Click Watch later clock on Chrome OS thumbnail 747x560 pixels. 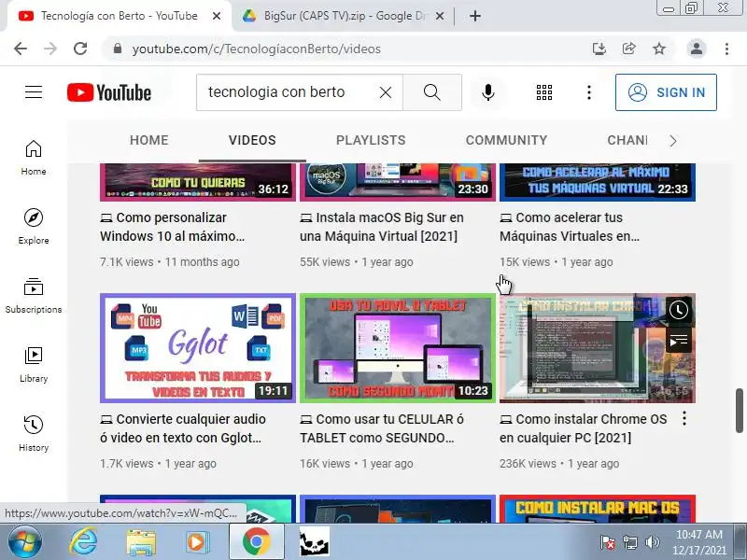(x=679, y=311)
